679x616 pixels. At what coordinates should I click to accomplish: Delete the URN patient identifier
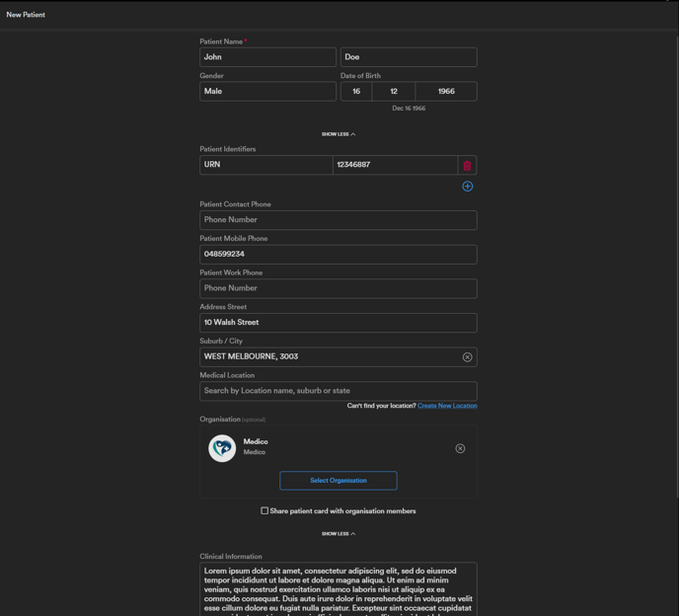click(467, 166)
